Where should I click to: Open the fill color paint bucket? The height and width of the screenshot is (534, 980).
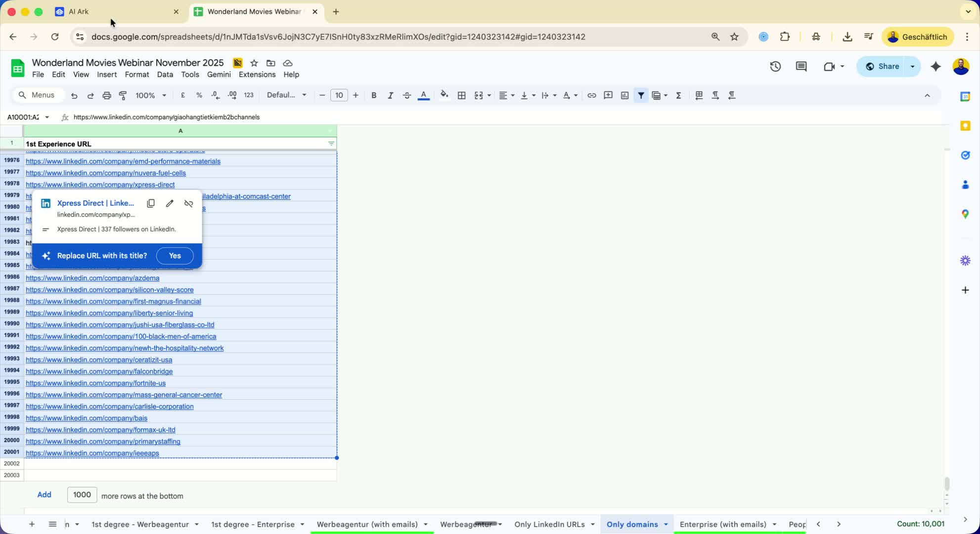pyautogui.click(x=444, y=95)
